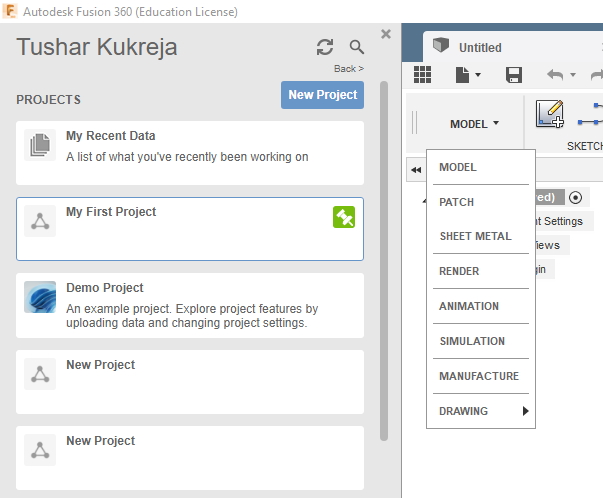603x498 pixels.
Task: Expand the DRAWING submenu arrow
Action: [x=525, y=411]
